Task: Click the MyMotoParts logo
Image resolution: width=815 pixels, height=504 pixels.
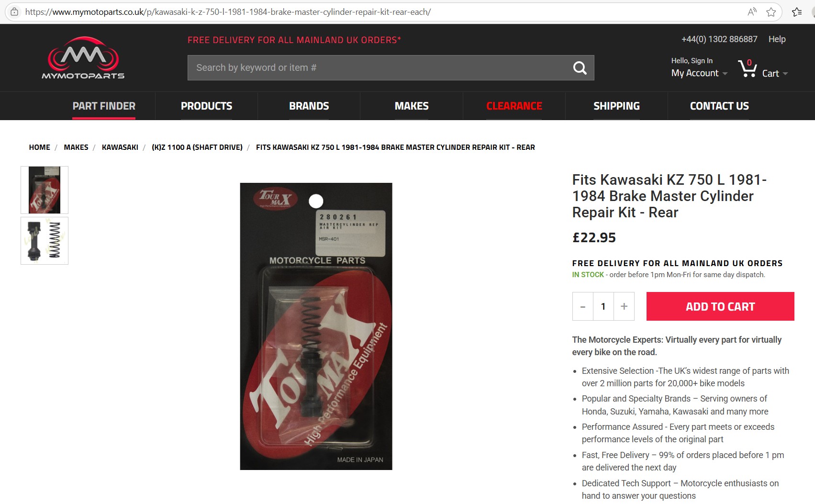Action: [x=83, y=58]
